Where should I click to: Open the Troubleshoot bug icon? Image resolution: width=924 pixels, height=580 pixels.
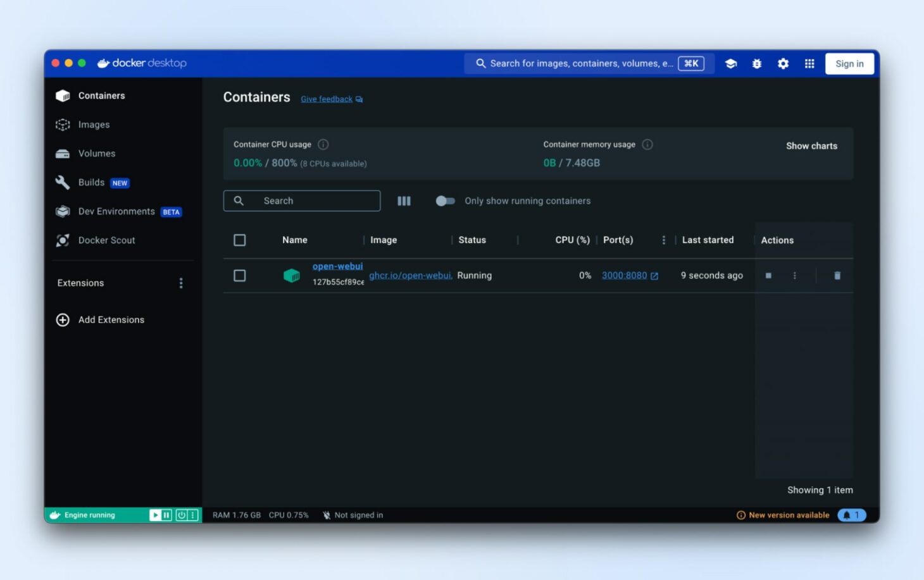(756, 64)
